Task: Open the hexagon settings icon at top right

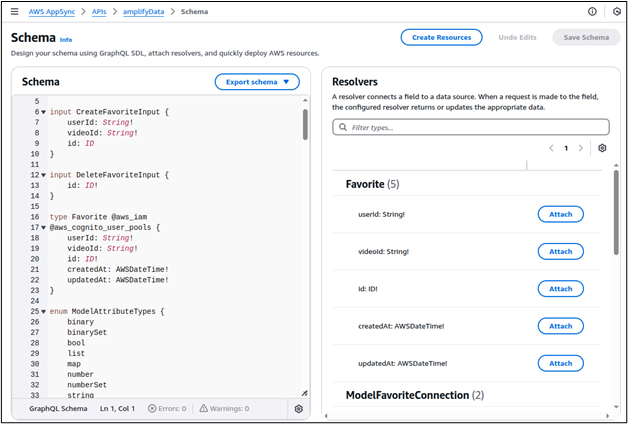Action: tap(617, 12)
